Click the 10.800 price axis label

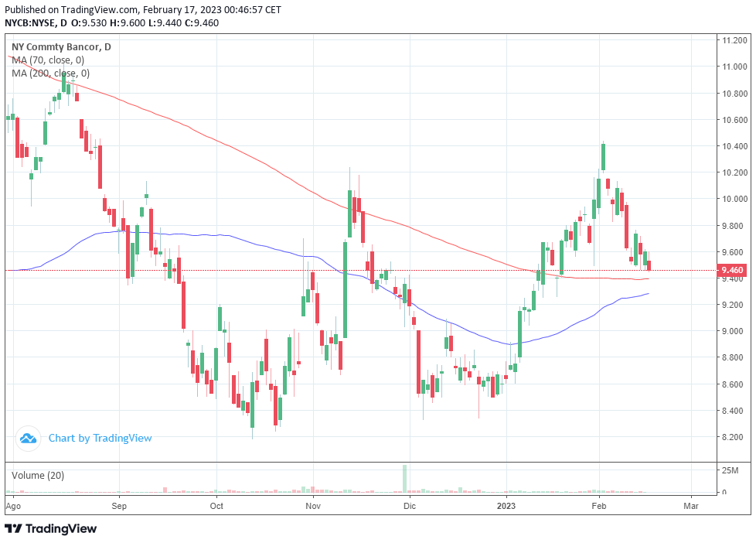click(734, 93)
